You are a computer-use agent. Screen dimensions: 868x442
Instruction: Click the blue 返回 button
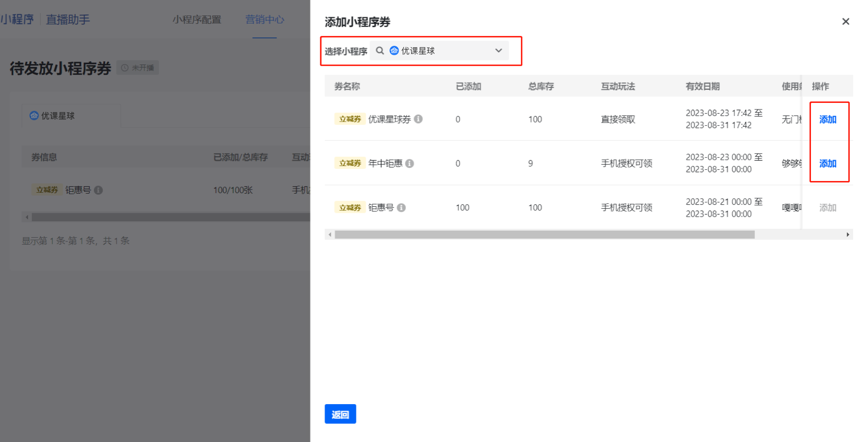(x=340, y=414)
